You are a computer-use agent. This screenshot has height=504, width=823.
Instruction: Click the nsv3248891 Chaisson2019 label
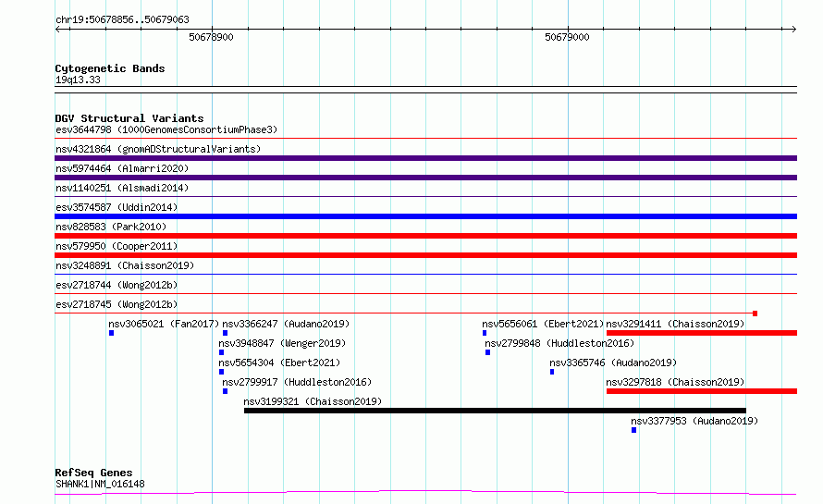point(125,265)
